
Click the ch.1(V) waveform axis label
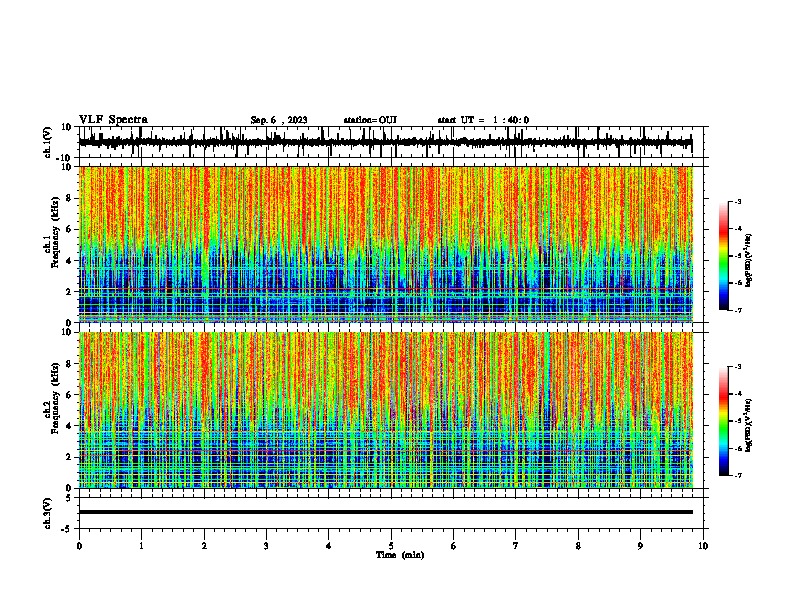(47, 142)
